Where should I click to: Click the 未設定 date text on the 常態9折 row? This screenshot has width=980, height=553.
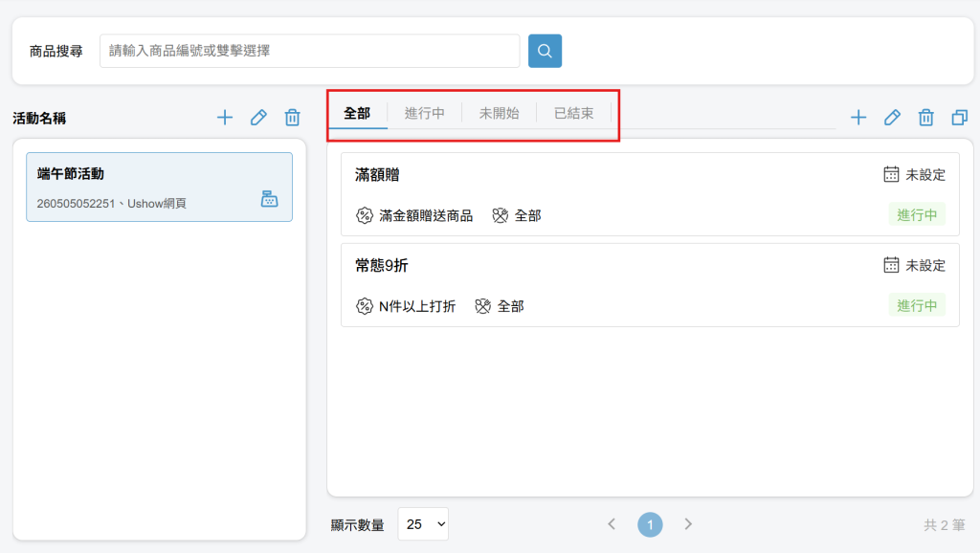pyautogui.click(x=925, y=266)
